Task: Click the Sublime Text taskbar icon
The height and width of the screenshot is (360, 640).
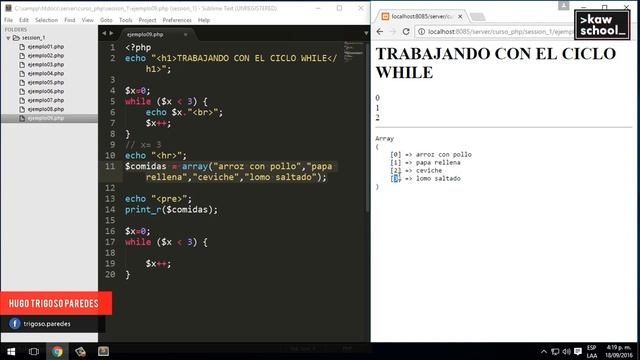Action: (x=103, y=351)
